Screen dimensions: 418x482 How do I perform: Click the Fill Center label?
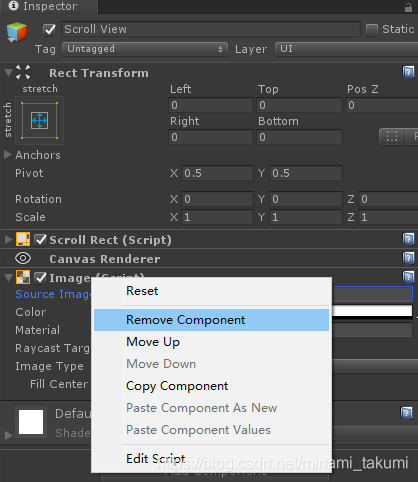(x=59, y=384)
